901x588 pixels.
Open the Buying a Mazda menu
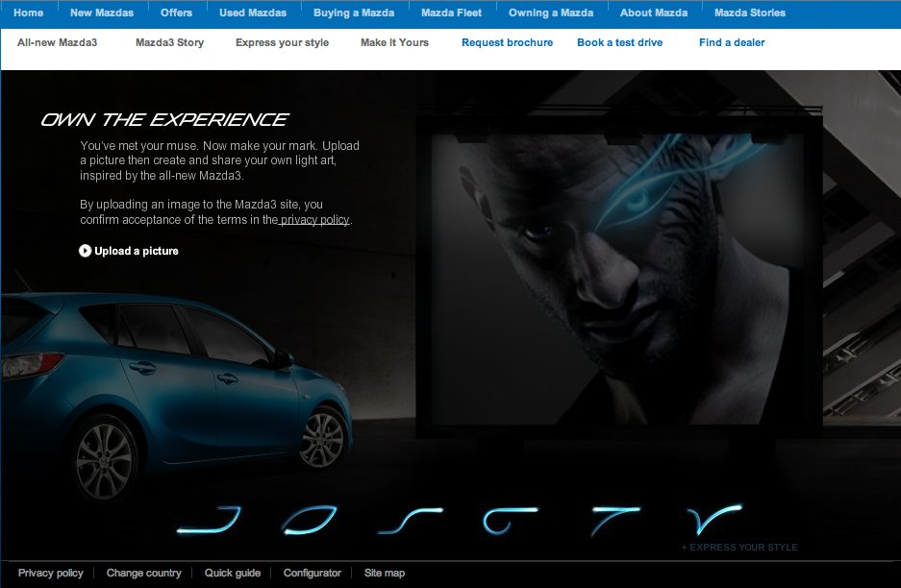(354, 12)
